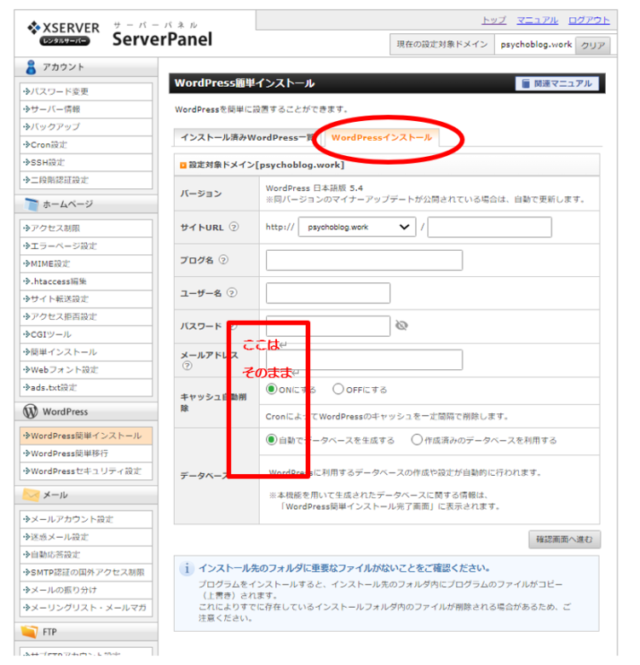Open バックアップ in sidebar
Image resolution: width=640 pixels, height=665 pixels.
tap(86, 127)
